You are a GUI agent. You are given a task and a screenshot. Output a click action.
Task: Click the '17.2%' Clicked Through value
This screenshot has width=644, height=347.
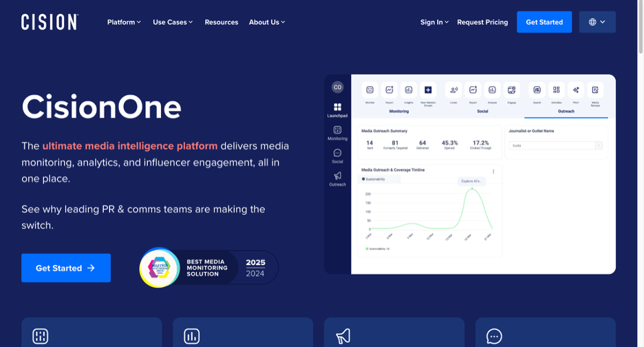(480, 143)
